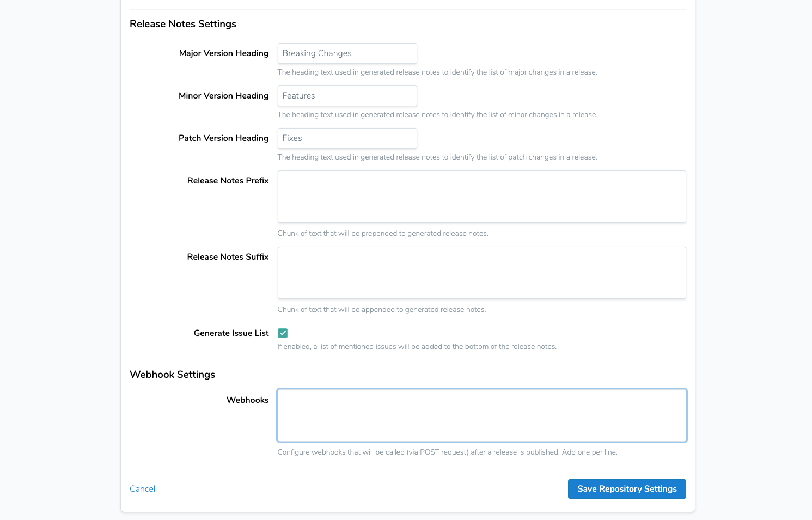Screen dimensions: 812x520
Task: Click inside the Webhooks text area
Action: tap(481, 415)
